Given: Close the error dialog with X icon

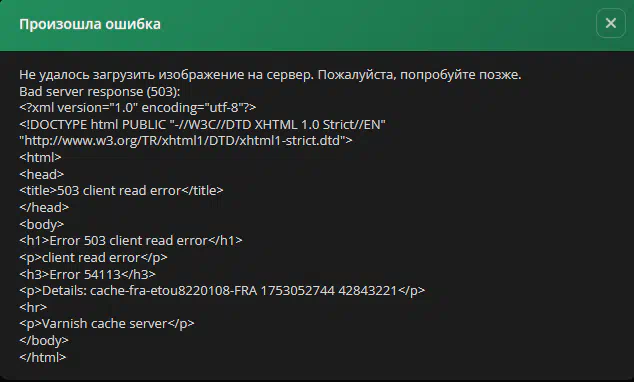Looking at the screenshot, I should (x=611, y=23).
